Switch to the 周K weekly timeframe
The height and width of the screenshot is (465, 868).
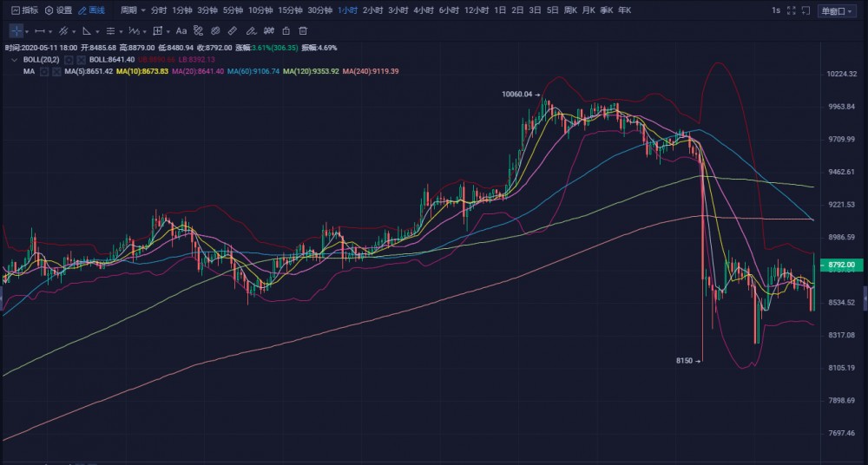point(570,10)
